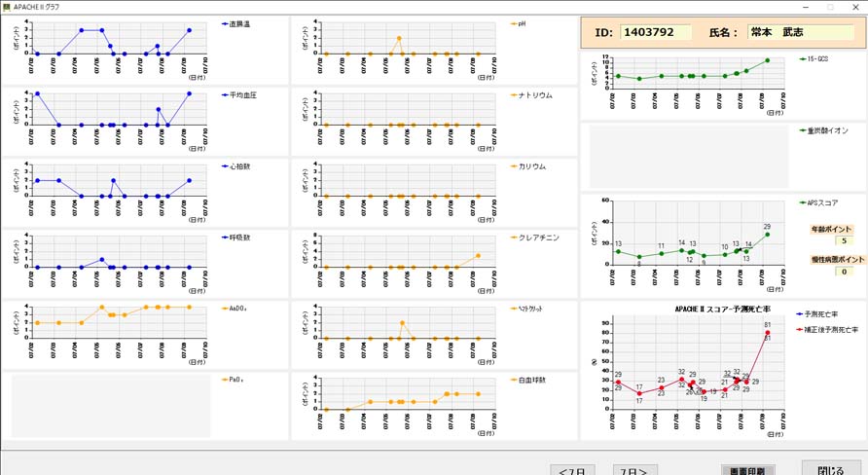868x475 pixels.
Task: Click the 81 peak point on mortality chart
Action: coord(767,333)
